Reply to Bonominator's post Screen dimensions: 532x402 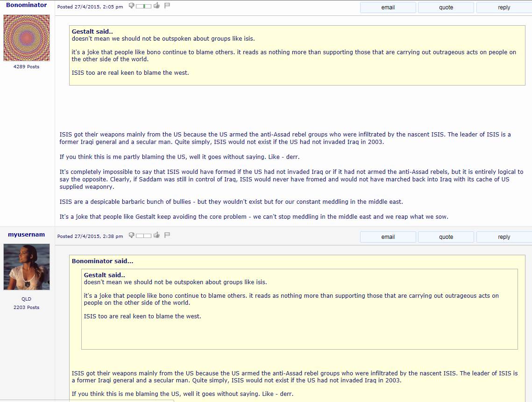point(504,7)
